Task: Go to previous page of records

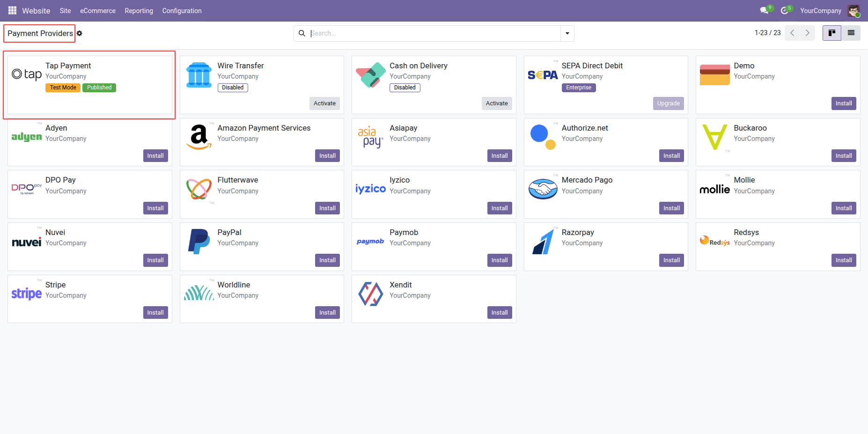Action: pos(792,33)
